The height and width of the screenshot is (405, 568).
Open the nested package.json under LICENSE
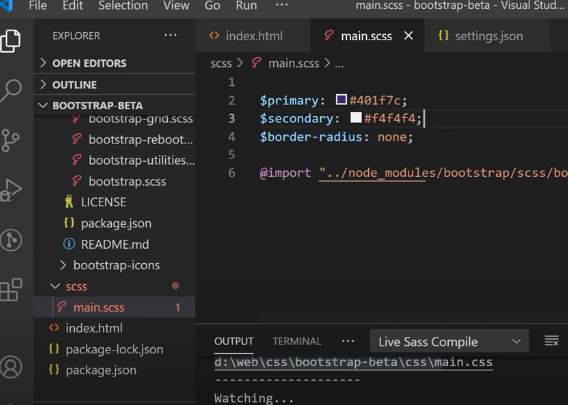114,223
